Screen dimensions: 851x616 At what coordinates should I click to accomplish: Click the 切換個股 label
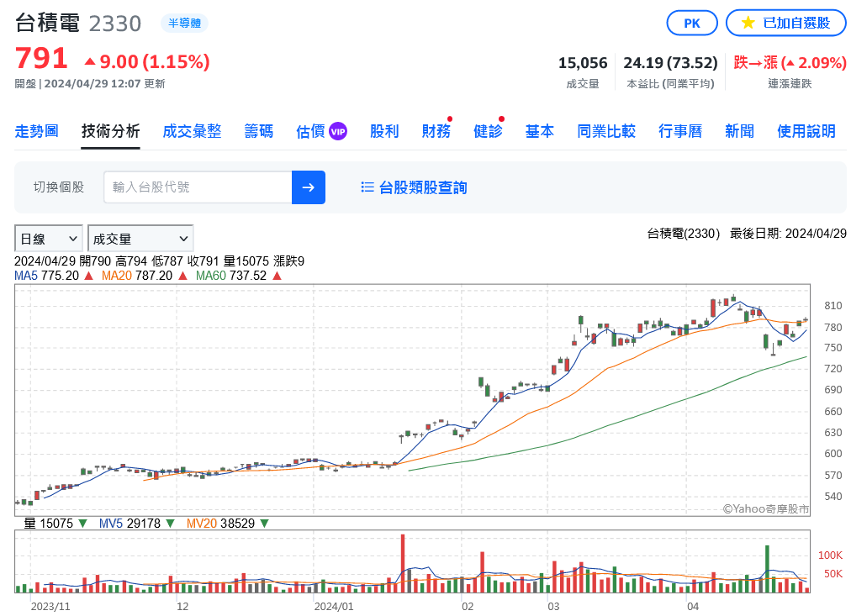pos(59,187)
